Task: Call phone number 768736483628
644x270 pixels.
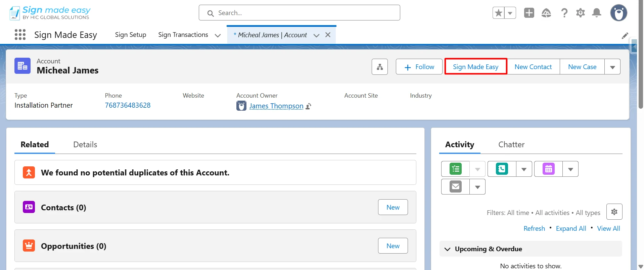Action: coord(128,105)
